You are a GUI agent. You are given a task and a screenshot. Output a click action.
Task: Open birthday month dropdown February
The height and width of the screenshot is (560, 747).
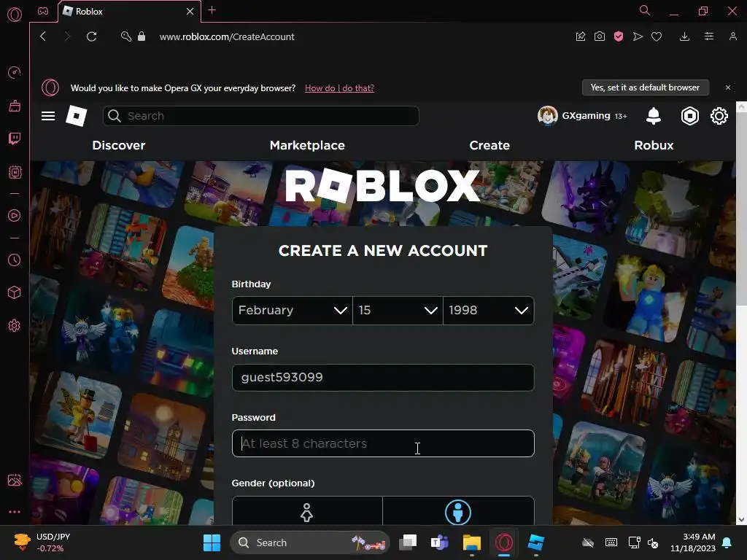click(x=292, y=311)
